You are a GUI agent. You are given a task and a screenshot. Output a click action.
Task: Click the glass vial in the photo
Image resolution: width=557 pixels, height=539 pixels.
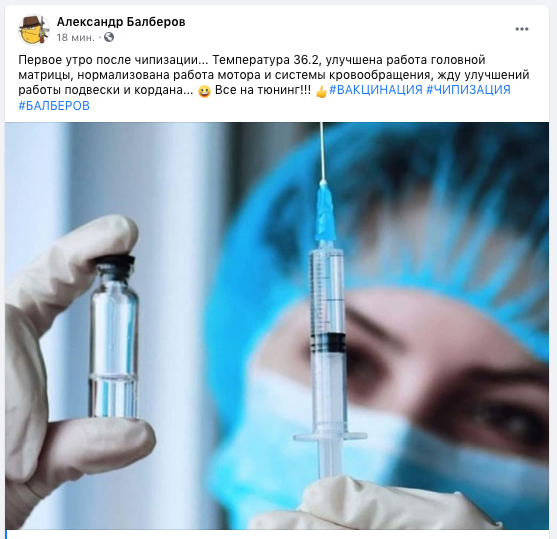114,336
